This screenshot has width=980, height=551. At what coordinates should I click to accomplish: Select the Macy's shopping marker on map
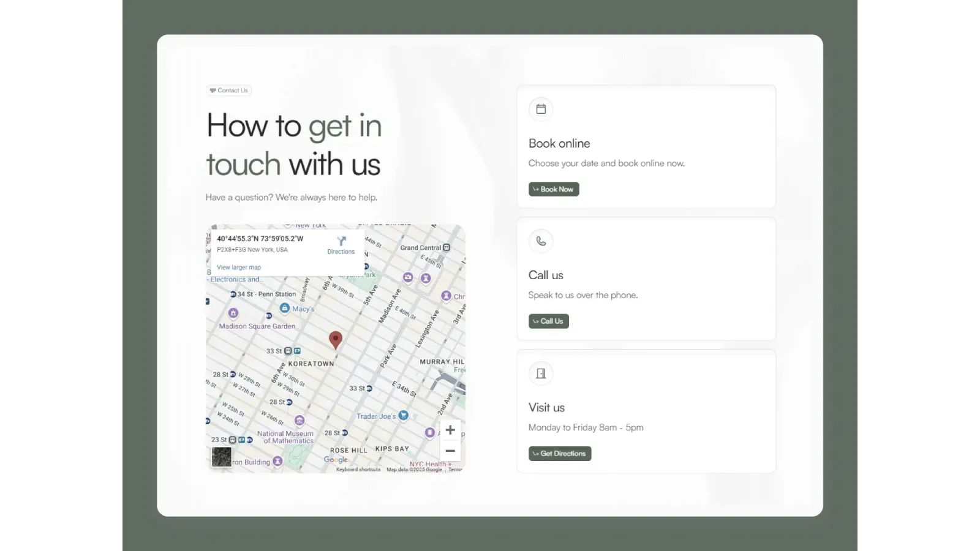point(285,309)
